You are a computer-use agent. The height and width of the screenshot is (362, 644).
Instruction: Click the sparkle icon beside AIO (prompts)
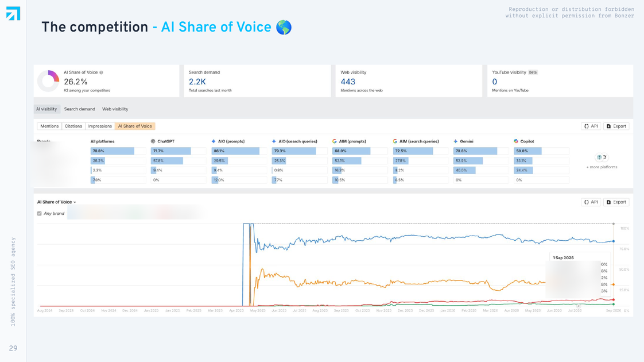pyautogui.click(x=214, y=141)
